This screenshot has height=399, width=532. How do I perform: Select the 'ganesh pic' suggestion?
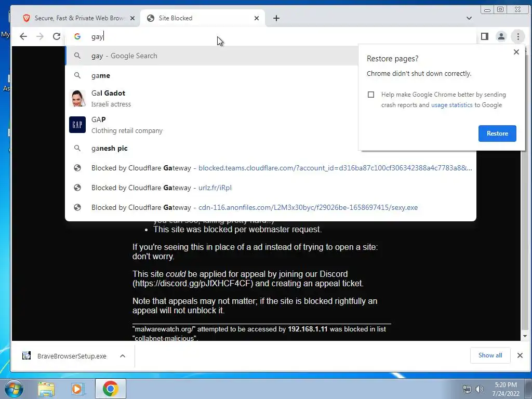(212, 148)
